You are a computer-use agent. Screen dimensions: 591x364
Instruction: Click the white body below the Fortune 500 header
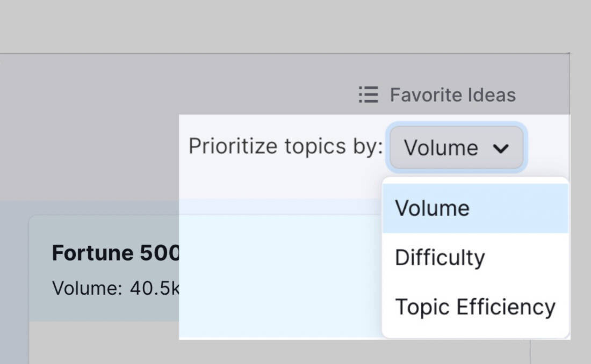pos(104,343)
